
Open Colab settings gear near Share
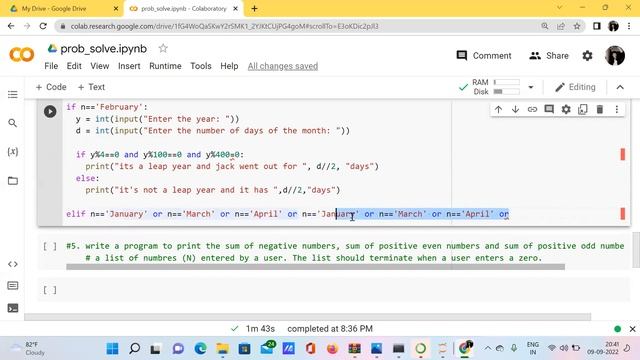coord(587,56)
